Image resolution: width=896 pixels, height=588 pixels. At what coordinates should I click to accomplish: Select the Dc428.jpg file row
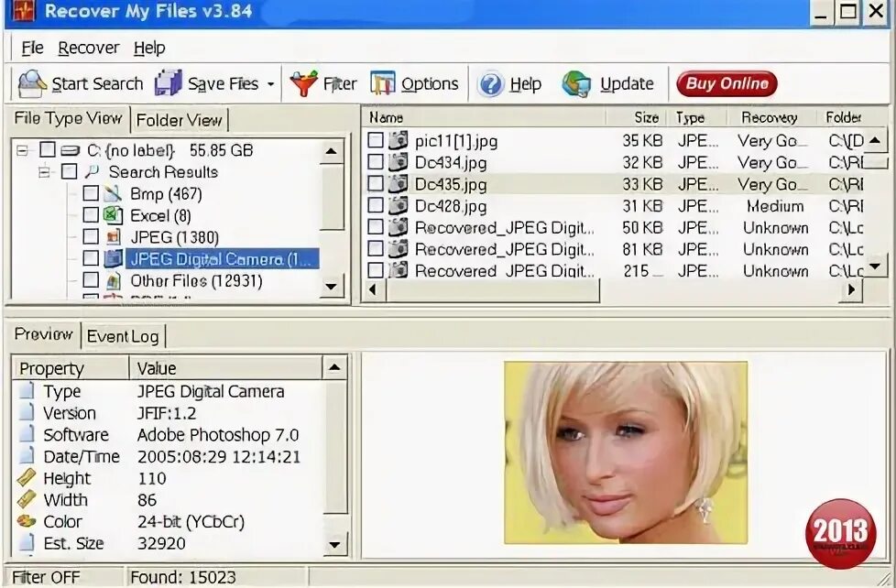click(613, 206)
